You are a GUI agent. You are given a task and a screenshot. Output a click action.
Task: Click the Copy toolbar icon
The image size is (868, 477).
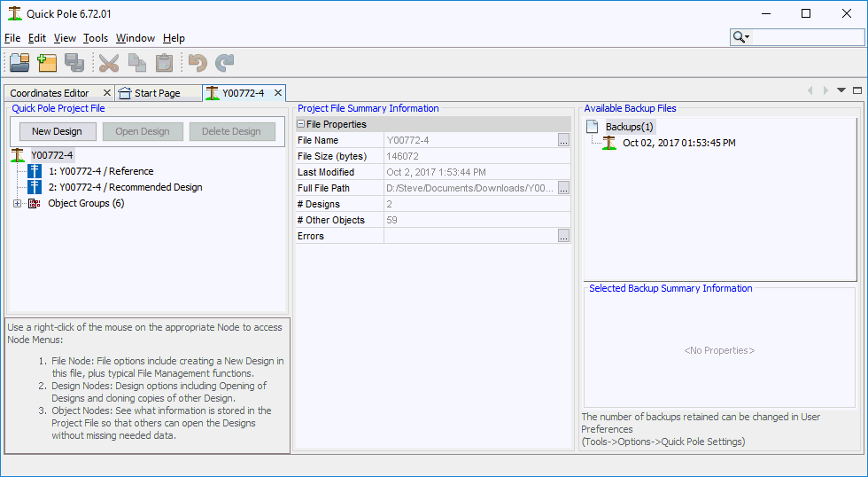[x=136, y=63]
